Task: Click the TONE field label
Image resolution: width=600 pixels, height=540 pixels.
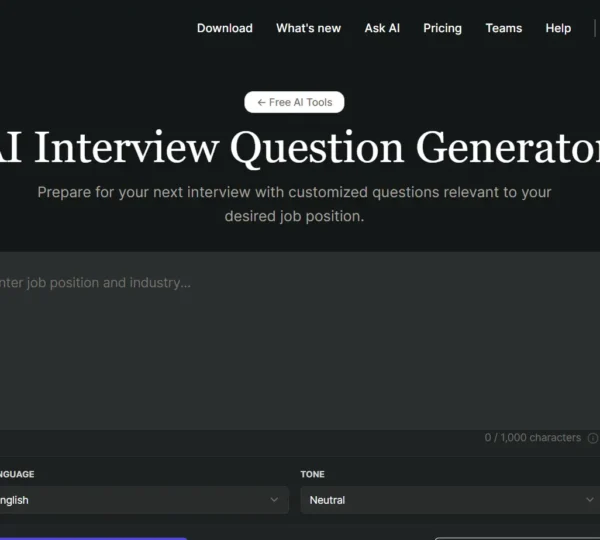Action: click(313, 474)
